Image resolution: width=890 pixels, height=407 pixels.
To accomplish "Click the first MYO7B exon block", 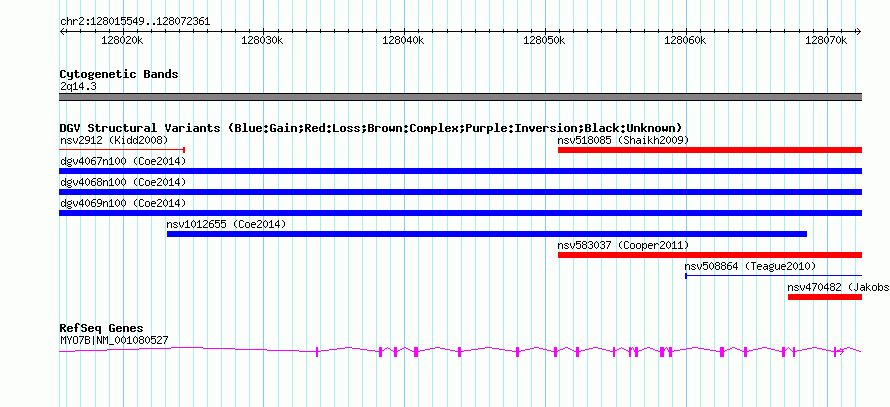I will (317, 351).
